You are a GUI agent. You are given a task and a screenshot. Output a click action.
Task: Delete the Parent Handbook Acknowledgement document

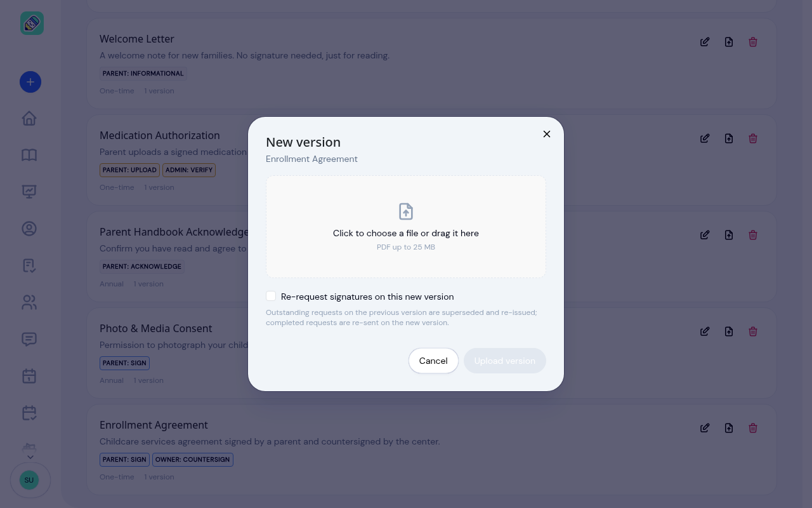click(753, 235)
